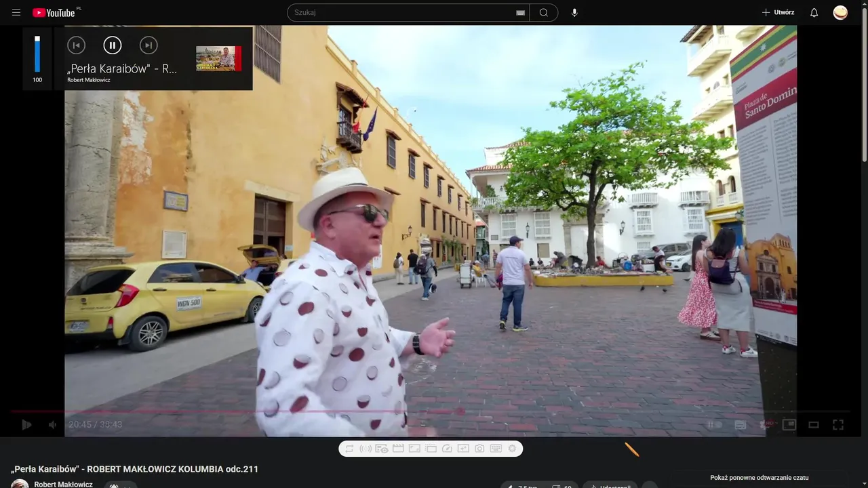This screenshot has width=868, height=488.
Task: Open keyboard shortcuts icon in toolbar
Action: pos(496,449)
